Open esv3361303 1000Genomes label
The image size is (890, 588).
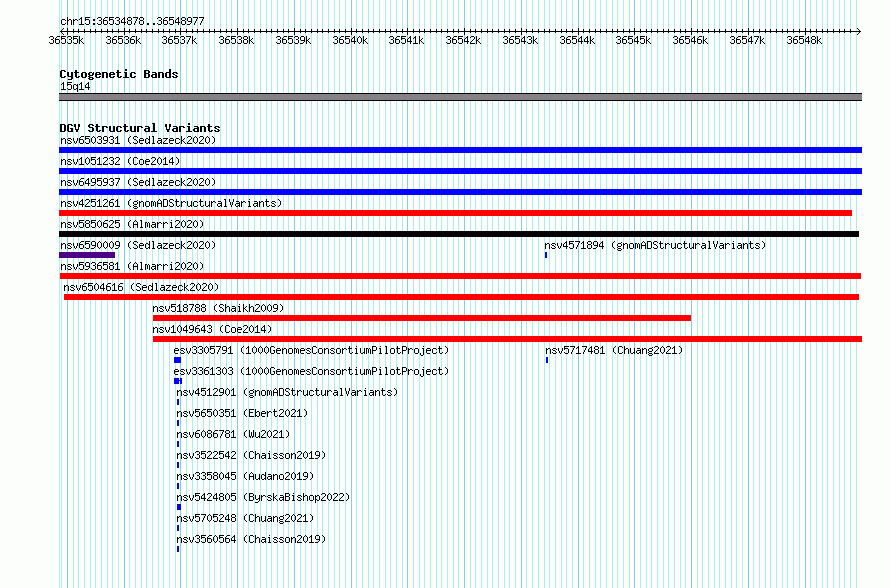(x=311, y=371)
